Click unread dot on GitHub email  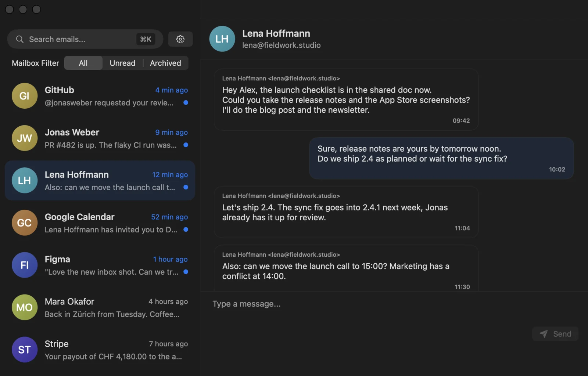(x=186, y=102)
